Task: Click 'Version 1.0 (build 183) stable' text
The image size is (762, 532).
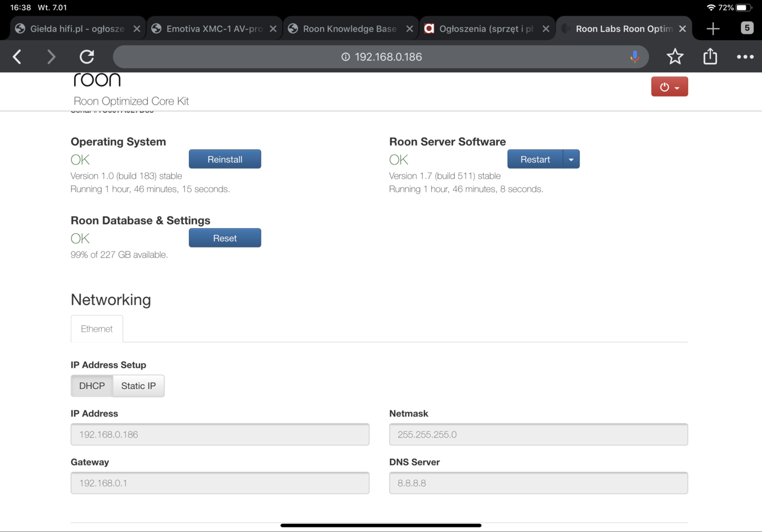Action: (126, 176)
